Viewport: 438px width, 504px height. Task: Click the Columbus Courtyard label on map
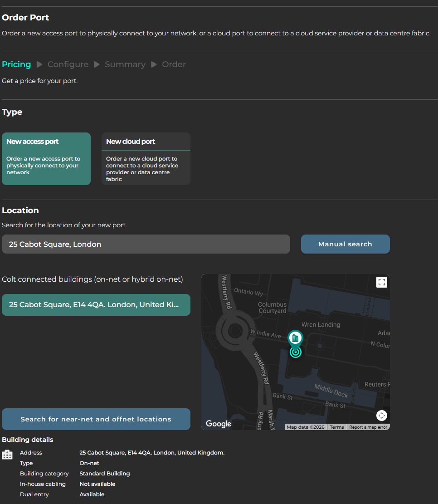coord(272,308)
